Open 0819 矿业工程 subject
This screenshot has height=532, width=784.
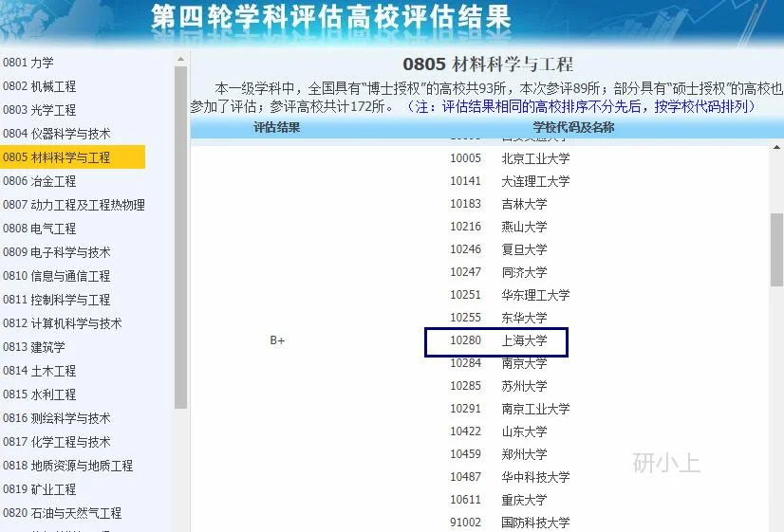(x=40, y=489)
